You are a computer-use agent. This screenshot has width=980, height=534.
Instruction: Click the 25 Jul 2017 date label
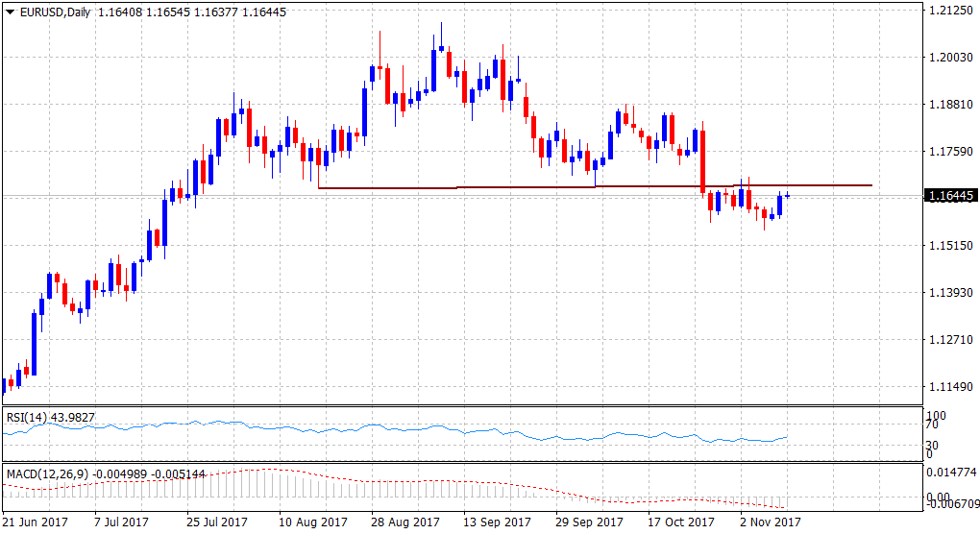pyautogui.click(x=217, y=522)
